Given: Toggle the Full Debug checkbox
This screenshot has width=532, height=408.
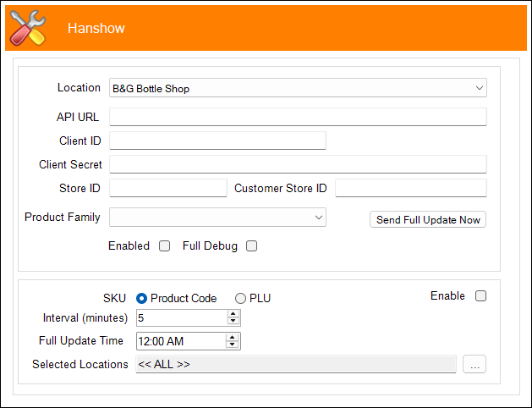Looking at the screenshot, I should pyautogui.click(x=251, y=246).
